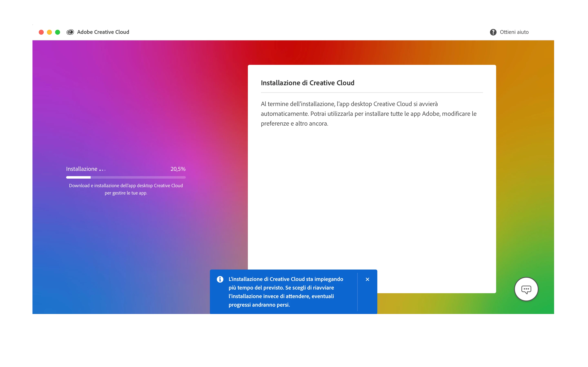Click the installation progress bar
Viewport: 588px width, 367px height.
[x=126, y=177]
